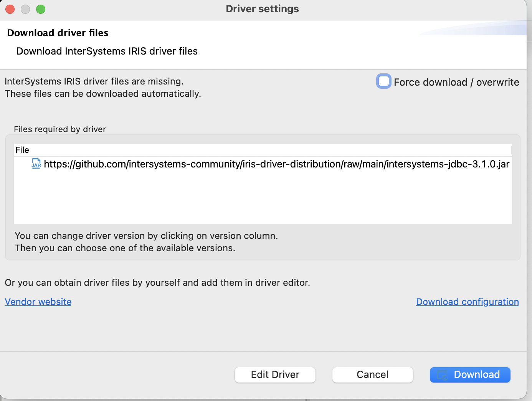Image resolution: width=532 pixels, height=401 pixels.
Task: Click the 'Driver settings' title bar text
Action: [x=262, y=9]
